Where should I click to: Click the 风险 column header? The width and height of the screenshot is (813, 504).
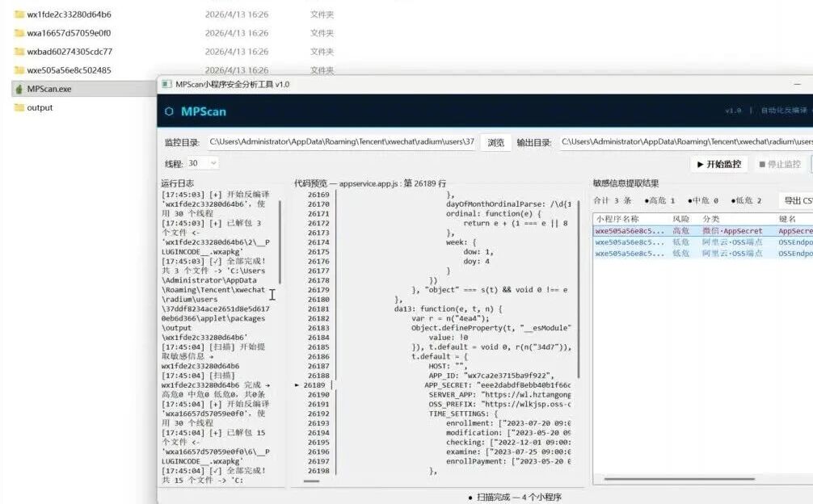click(x=680, y=219)
